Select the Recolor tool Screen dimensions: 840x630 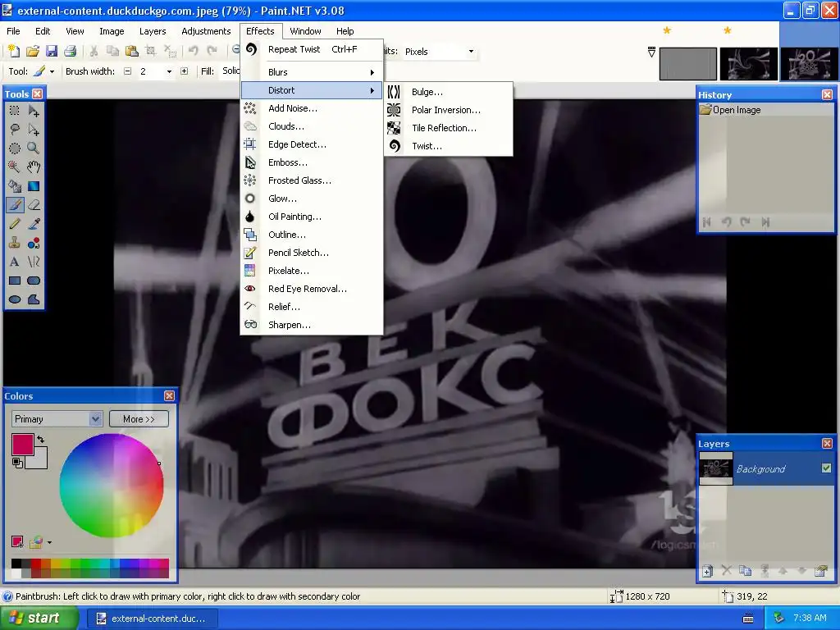pyautogui.click(x=33, y=243)
